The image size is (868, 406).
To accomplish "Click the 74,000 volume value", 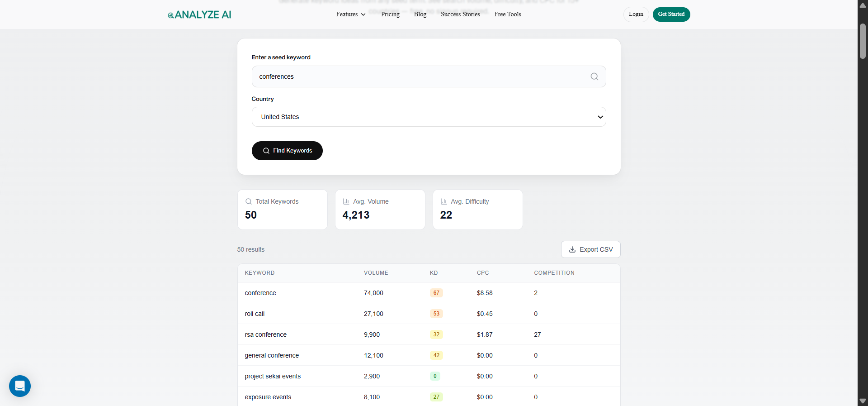I will 373,293.
